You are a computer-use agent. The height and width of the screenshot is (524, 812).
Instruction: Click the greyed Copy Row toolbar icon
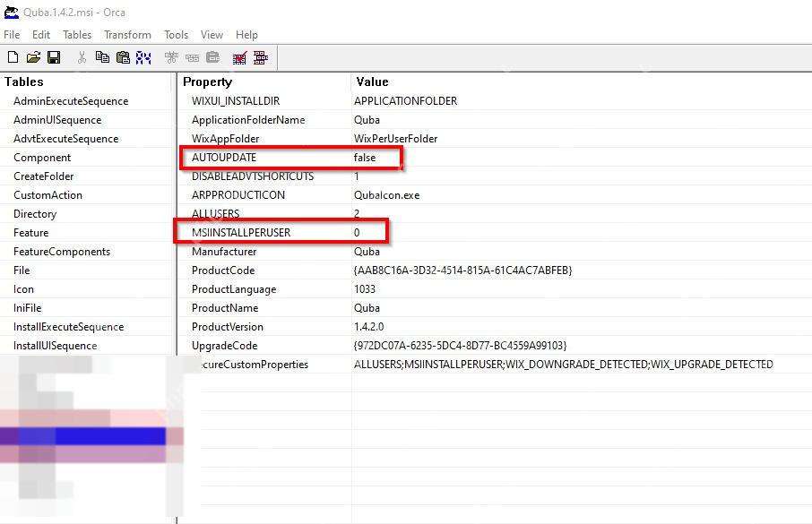pos(192,57)
